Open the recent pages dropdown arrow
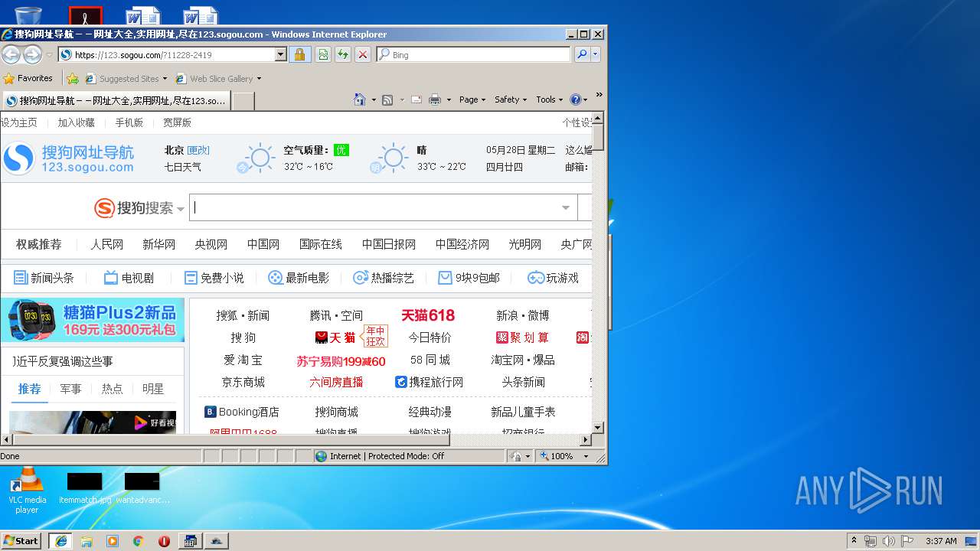Viewport: 980px width, 551px height. [49, 55]
